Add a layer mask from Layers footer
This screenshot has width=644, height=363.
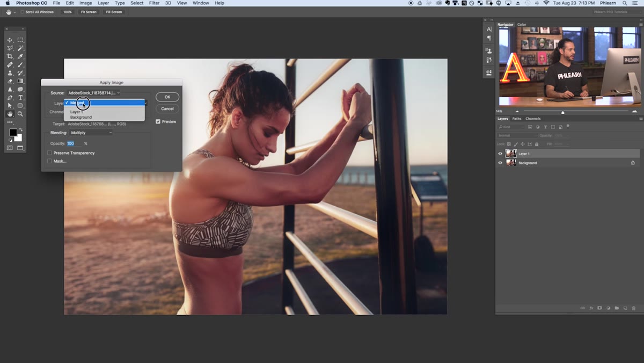599,308
